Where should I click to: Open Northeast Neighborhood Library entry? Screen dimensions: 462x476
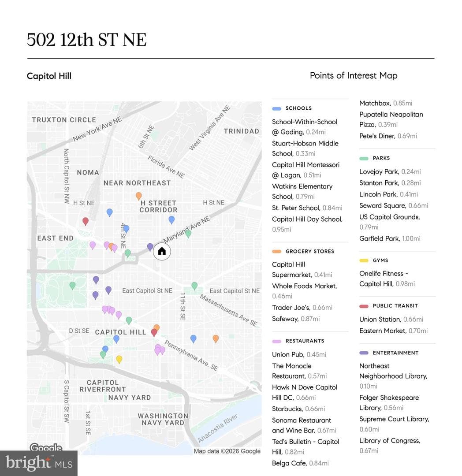coord(393,376)
